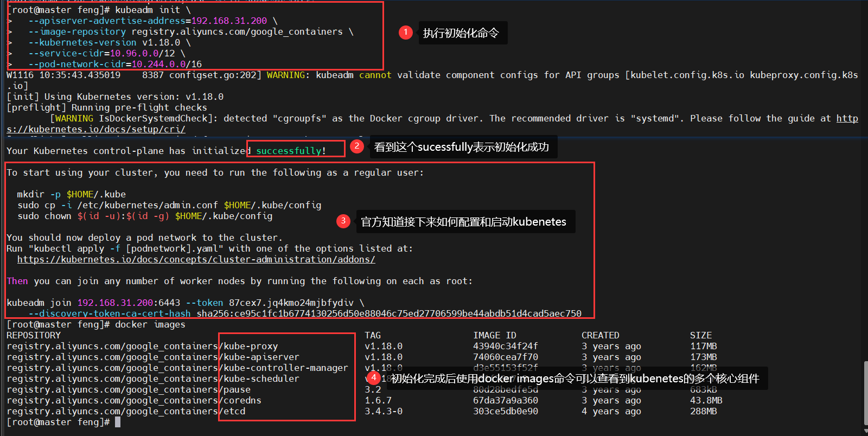Click the '--image-repository' option line
868x436 pixels.
191,31
